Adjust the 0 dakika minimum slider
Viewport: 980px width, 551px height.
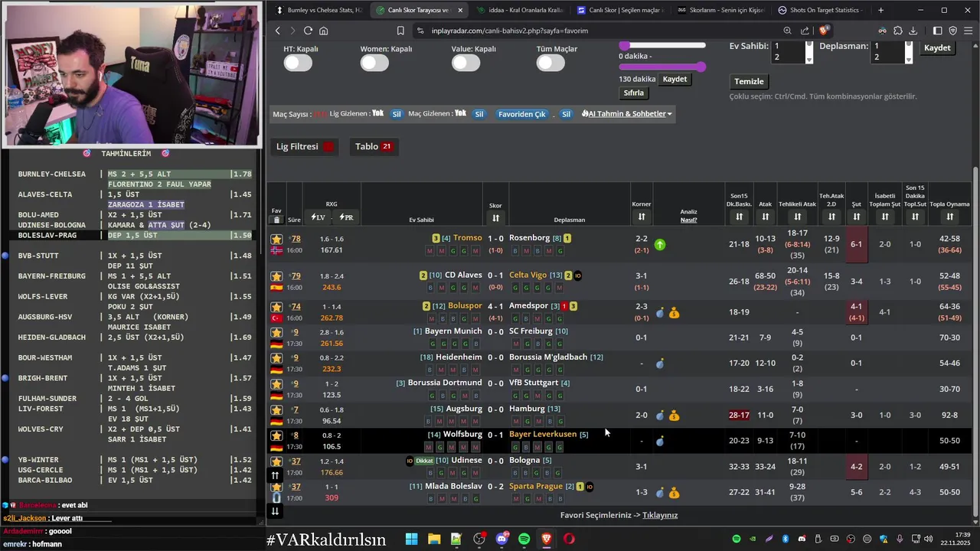click(x=625, y=46)
